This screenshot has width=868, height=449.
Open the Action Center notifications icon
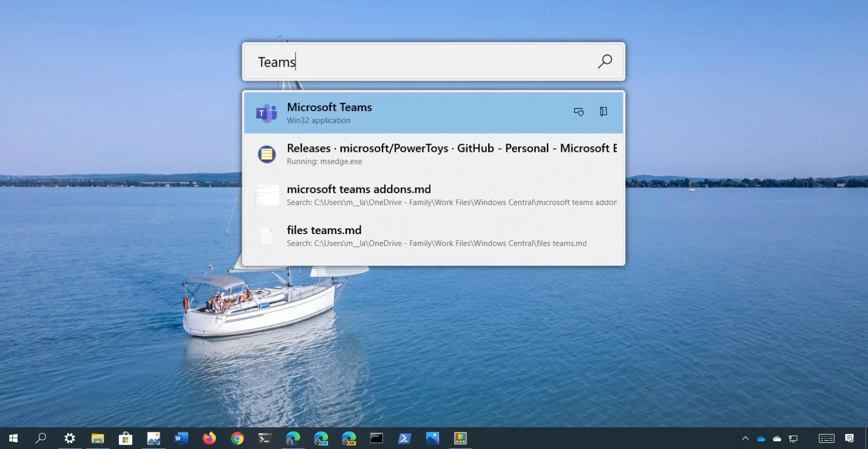849,438
